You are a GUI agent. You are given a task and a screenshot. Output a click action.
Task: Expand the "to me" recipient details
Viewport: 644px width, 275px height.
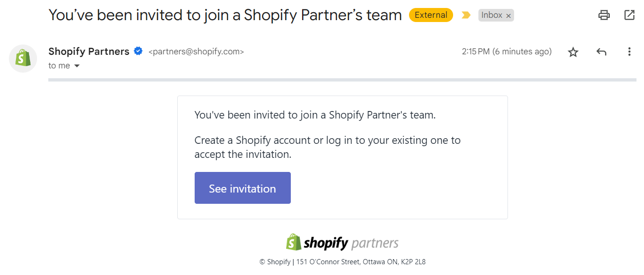click(x=64, y=66)
